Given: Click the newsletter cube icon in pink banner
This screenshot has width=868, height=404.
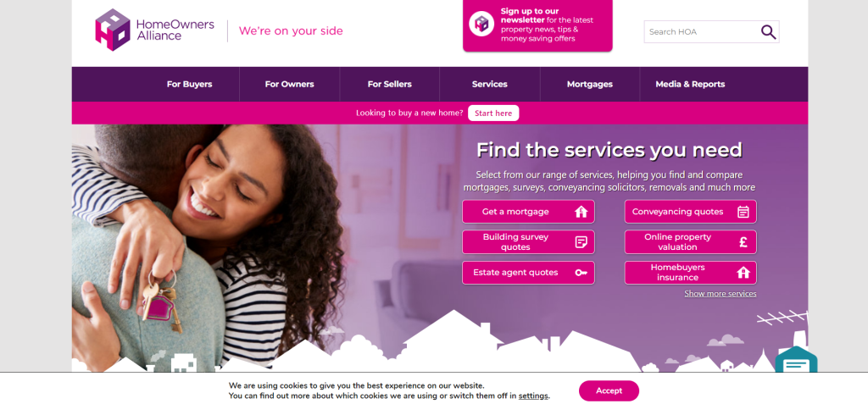Looking at the screenshot, I should click(481, 24).
